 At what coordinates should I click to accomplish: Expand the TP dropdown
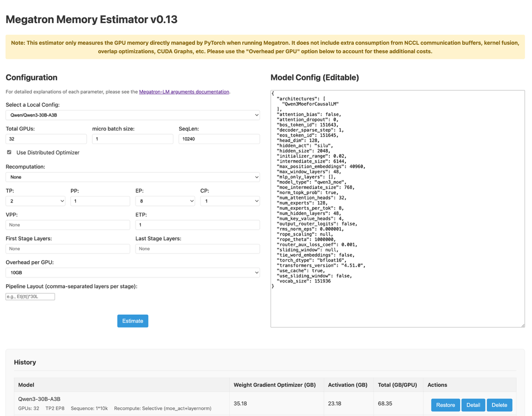coord(35,201)
